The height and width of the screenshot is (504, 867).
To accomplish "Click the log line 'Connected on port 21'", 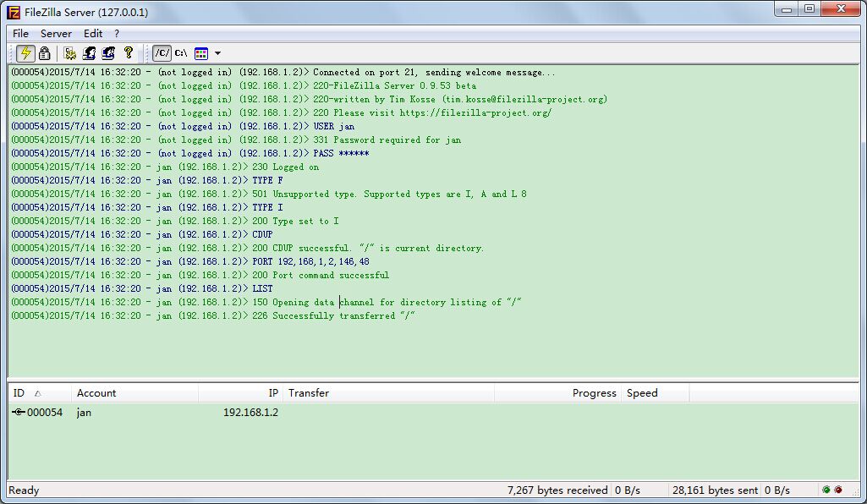I will pos(283,72).
